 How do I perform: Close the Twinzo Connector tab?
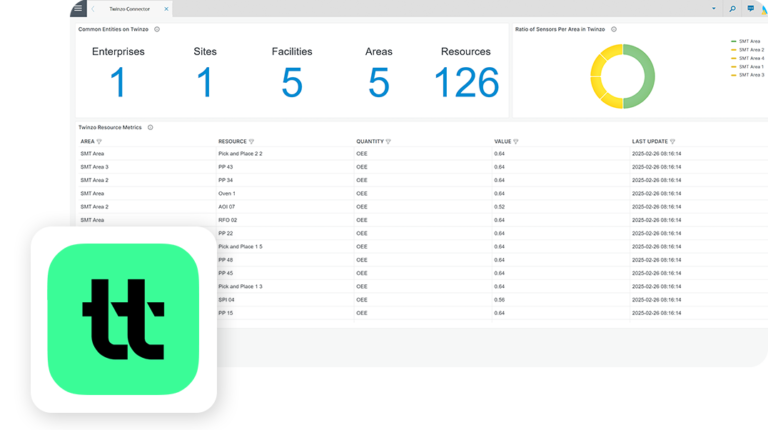166,9
